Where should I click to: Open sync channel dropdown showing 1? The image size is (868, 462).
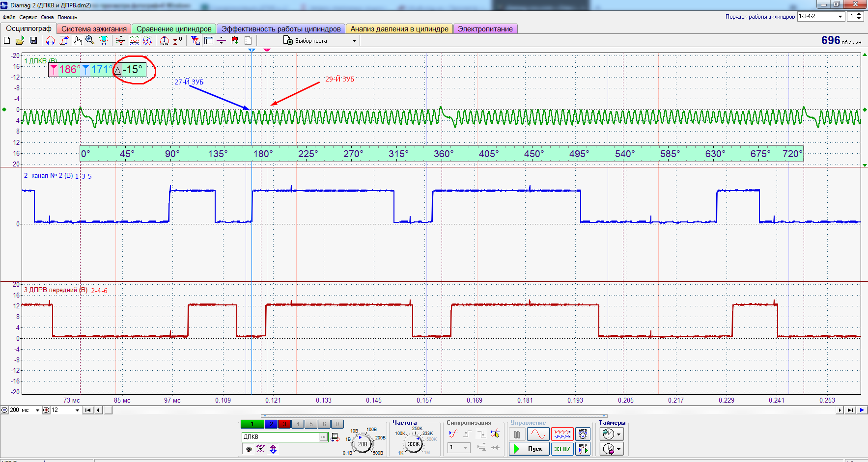(459, 447)
